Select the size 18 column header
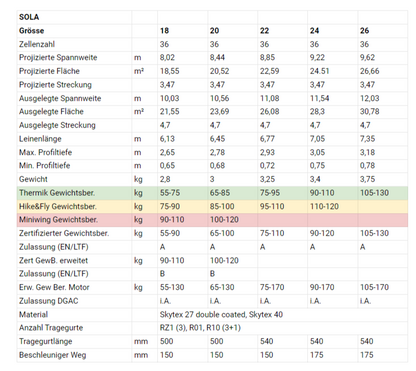Viewport: 416px width, 371px height. click(164, 31)
